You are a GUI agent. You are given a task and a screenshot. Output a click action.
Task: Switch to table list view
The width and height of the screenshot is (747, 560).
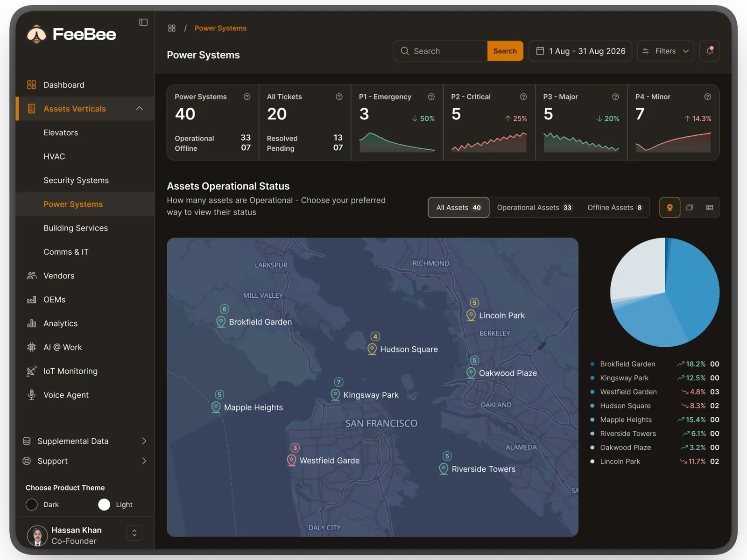tap(710, 208)
